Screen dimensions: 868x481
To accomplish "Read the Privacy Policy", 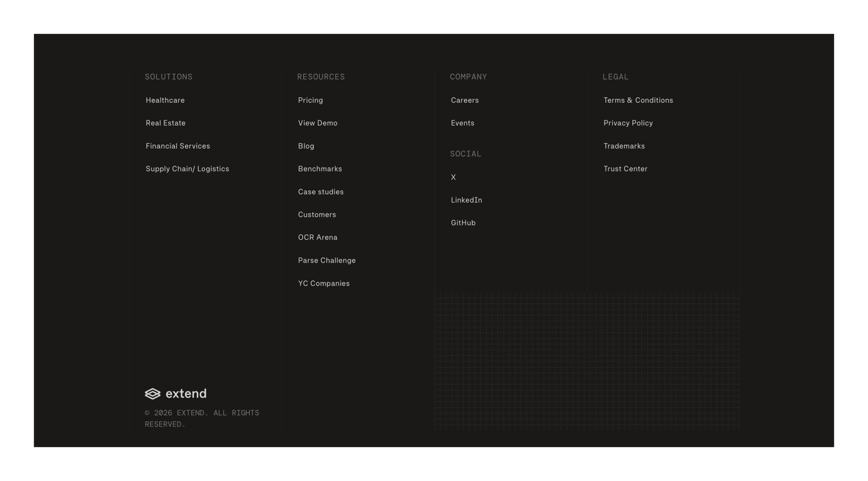I will pyautogui.click(x=628, y=123).
